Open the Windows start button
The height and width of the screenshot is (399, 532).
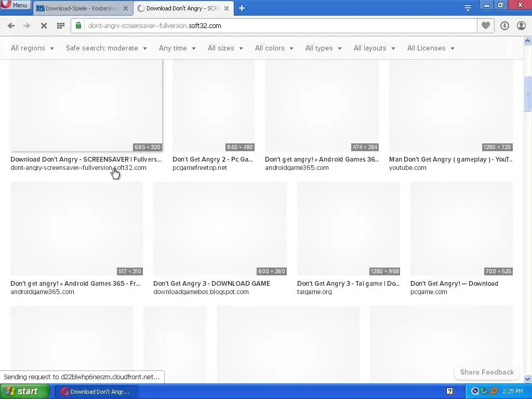24,392
